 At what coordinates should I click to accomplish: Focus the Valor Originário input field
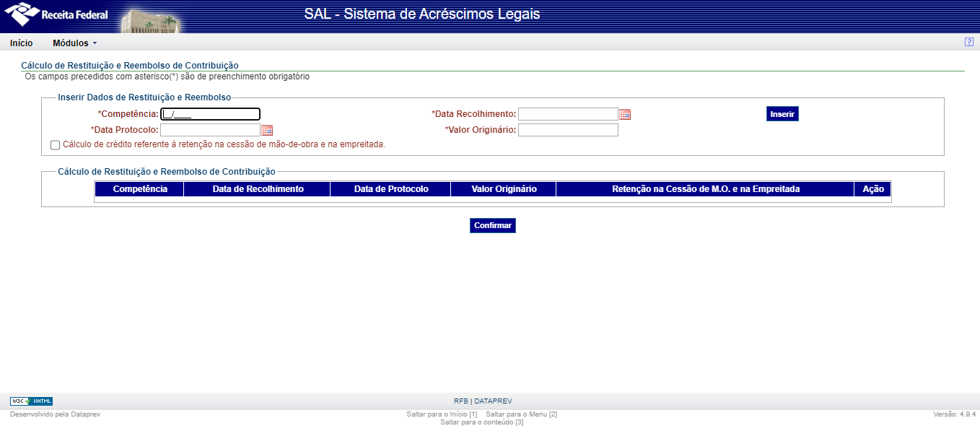tap(568, 130)
